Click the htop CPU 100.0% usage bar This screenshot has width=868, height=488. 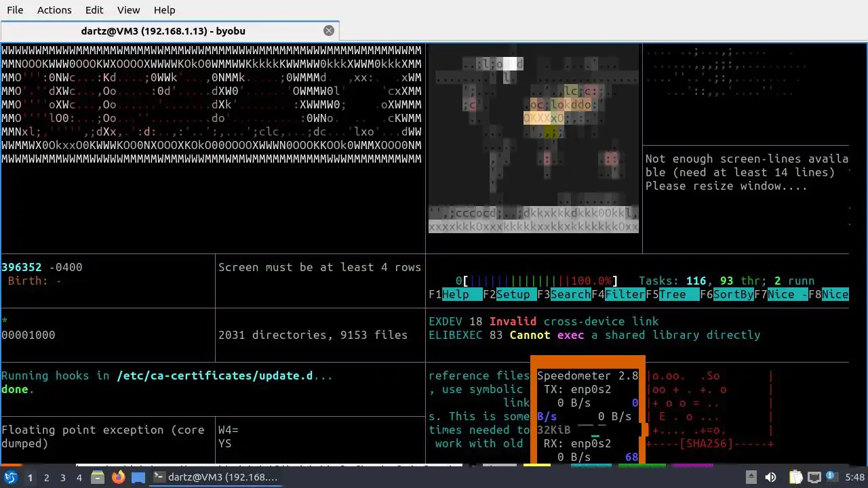click(537, 281)
